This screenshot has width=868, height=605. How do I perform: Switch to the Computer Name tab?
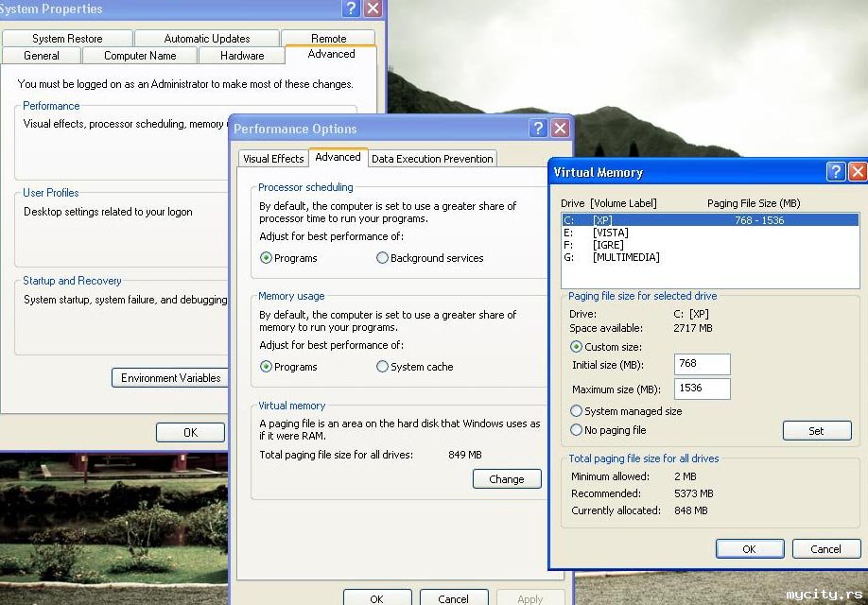coord(140,56)
